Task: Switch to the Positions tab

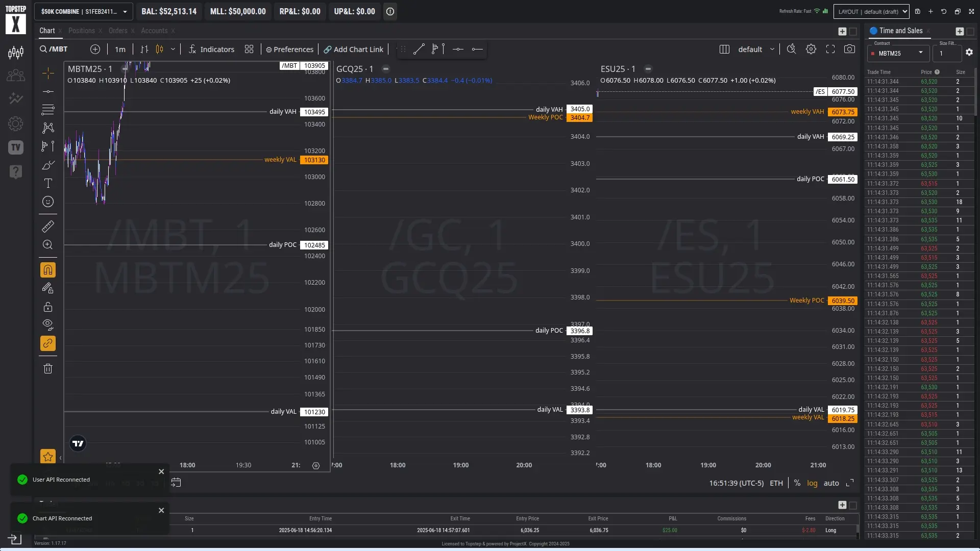Action: pyautogui.click(x=82, y=31)
